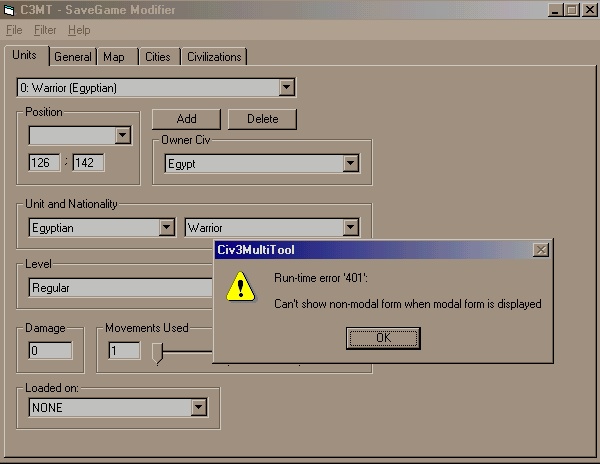Close the Civ3MultiTool error dialog
This screenshot has height=464, width=600.
pyautogui.click(x=540, y=250)
